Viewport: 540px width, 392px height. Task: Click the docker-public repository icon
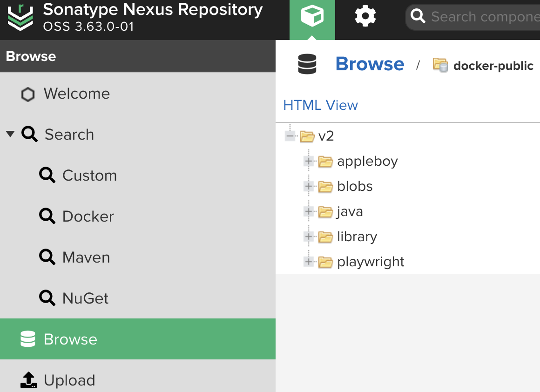[x=440, y=65]
